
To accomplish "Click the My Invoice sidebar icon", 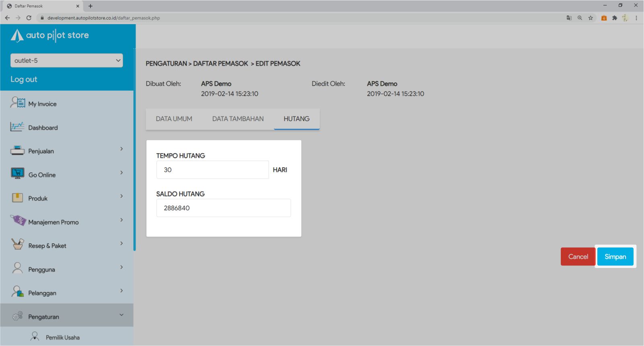I will pos(18,103).
